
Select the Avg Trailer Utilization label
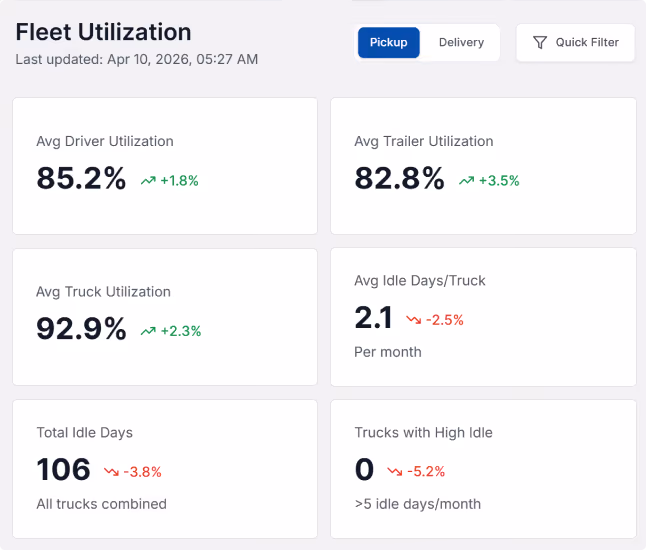coord(424,141)
